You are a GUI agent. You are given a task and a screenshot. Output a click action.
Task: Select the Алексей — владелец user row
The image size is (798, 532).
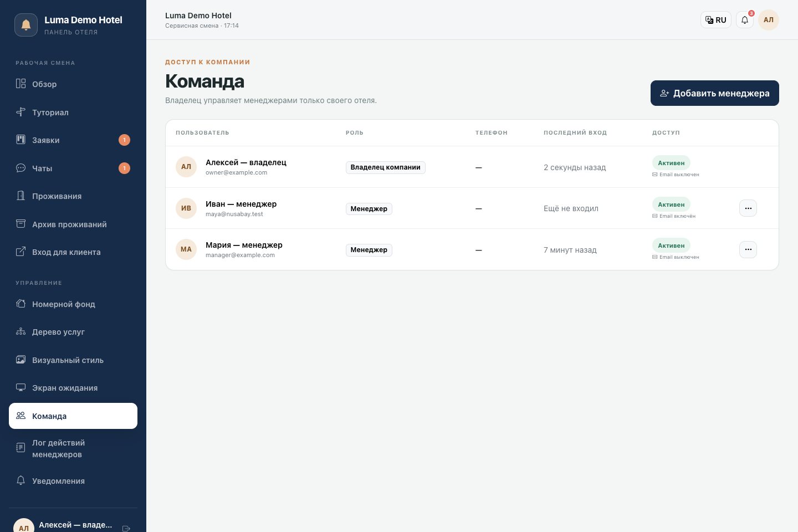click(472, 167)
